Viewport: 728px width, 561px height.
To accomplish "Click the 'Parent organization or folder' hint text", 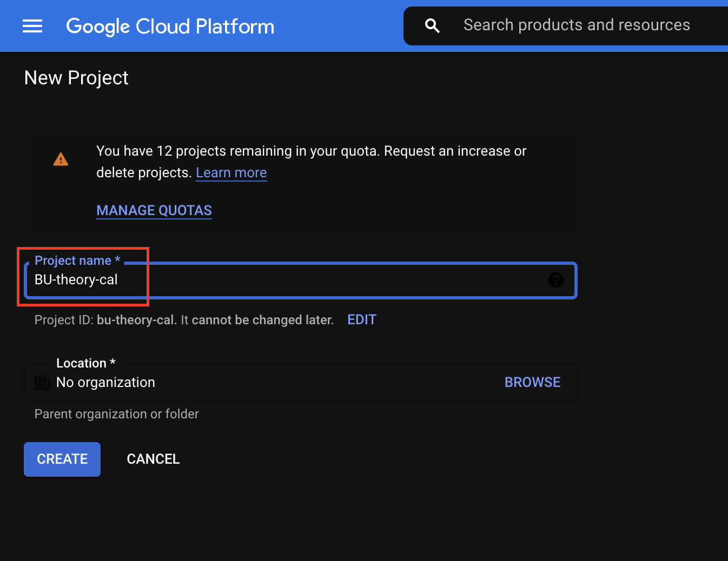I will 117,414.
